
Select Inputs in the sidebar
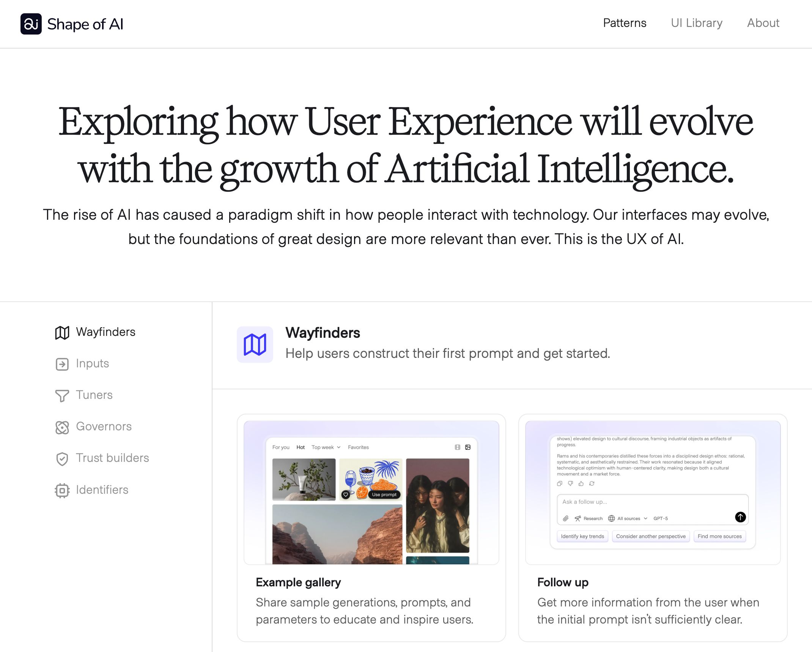click(92, 364)
